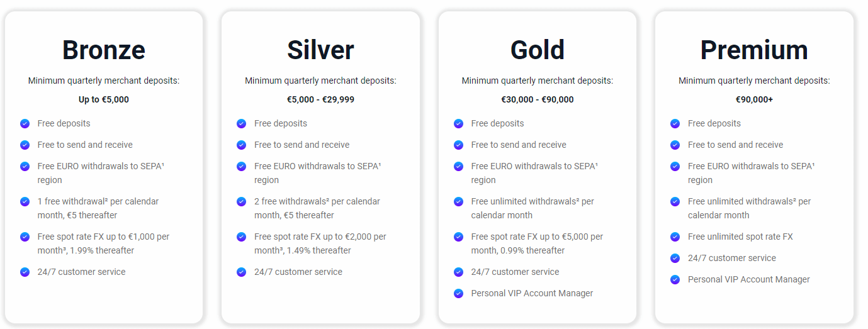Click checkmark beside Premium Free unlimited spot rate FX
Image resolution: width=868 pixels, height=329 pixels.
[x=675, y=237]
